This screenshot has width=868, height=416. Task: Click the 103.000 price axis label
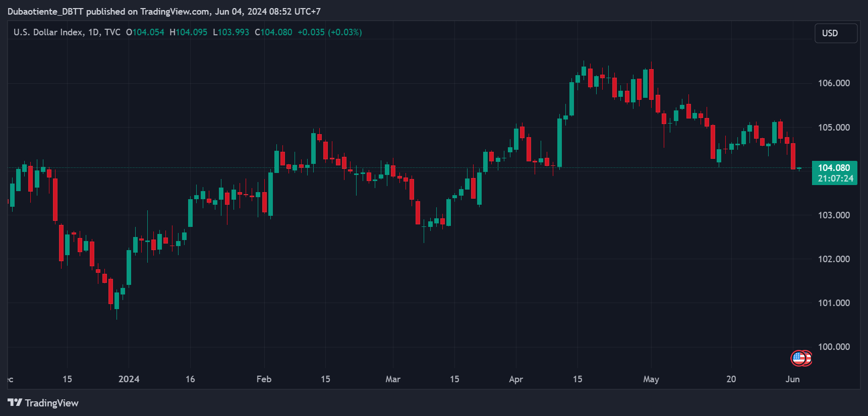(x=834, y=215)
